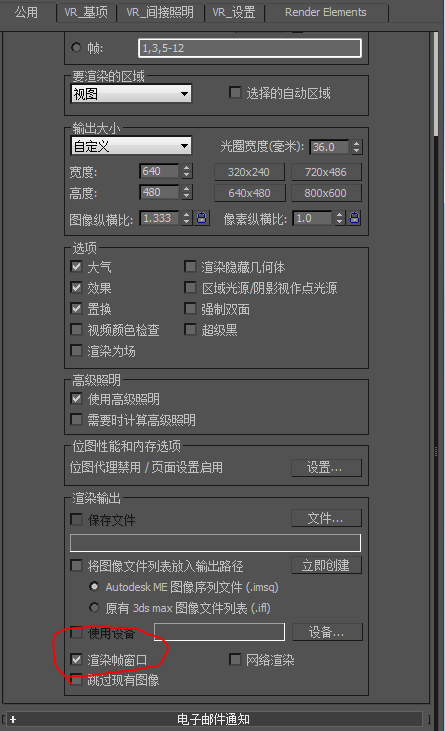Click the 宽度 field showing 640
445x731 pixels.
click(x=159, y=171)
